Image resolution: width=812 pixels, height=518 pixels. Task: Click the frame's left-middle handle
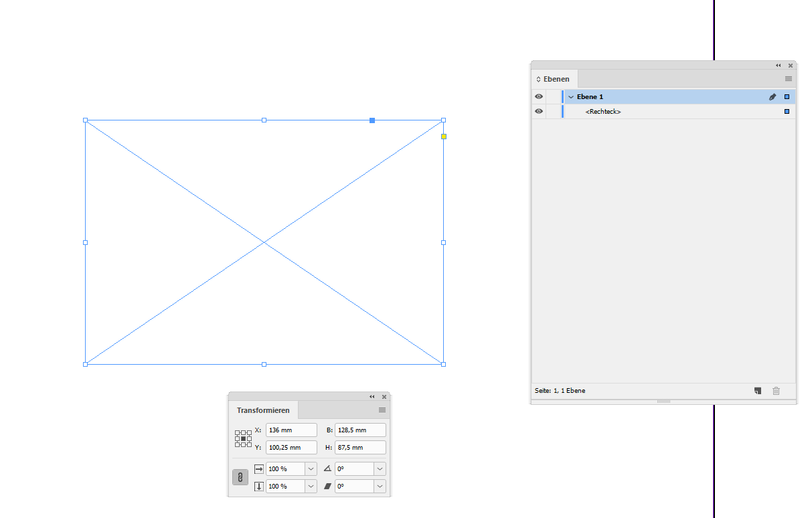pos(85,242)
